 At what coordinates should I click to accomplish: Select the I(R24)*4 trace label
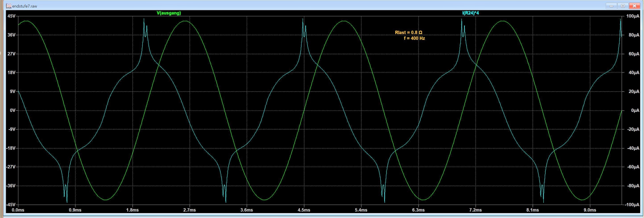coord(470,13)
